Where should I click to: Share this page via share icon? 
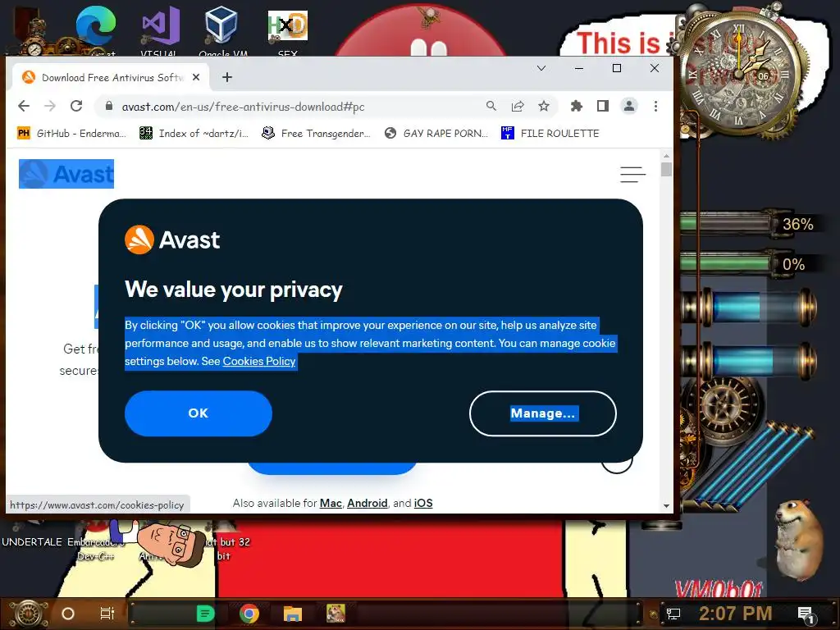(x=518, y=106)
